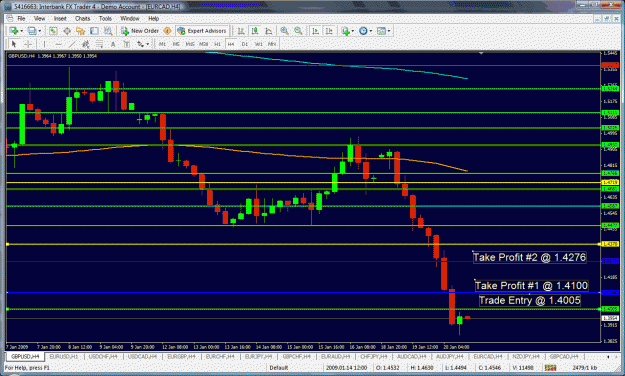The width and height of the screenshot is (625, 376).
Task: Click the orange MetaEditor diamond icon
Action: (167, 31)
